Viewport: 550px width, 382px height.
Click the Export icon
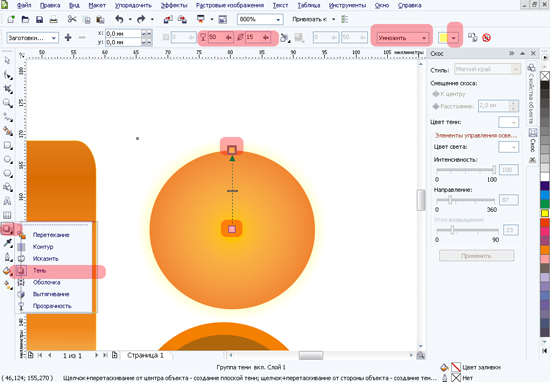pos(182,19)
